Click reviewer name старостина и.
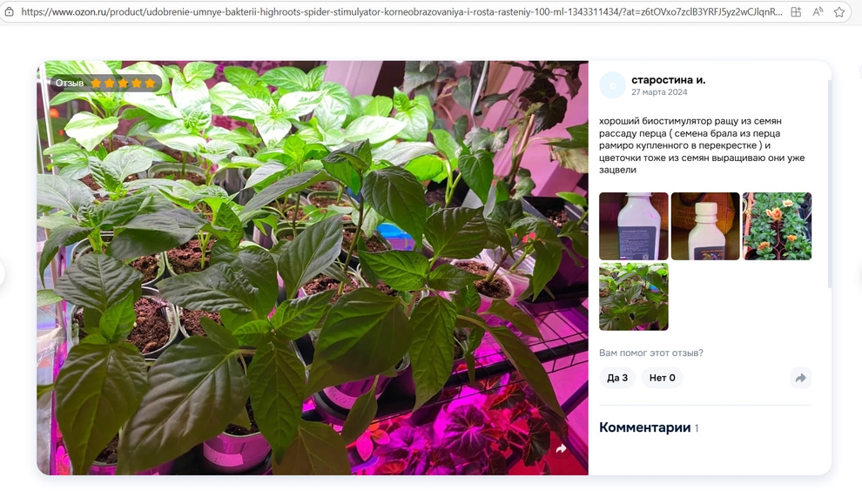862x504 pixels. pyautogui.click(x=668, y=80)
